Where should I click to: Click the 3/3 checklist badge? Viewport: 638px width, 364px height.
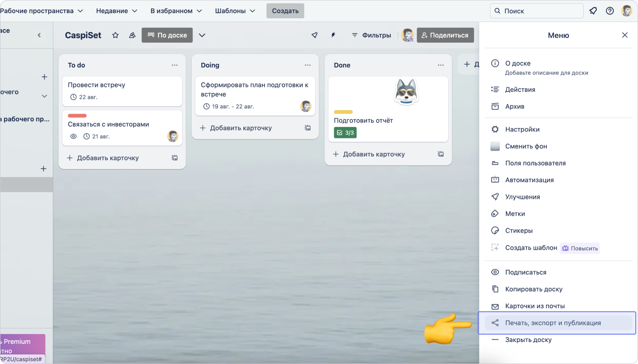click(345, 133)
